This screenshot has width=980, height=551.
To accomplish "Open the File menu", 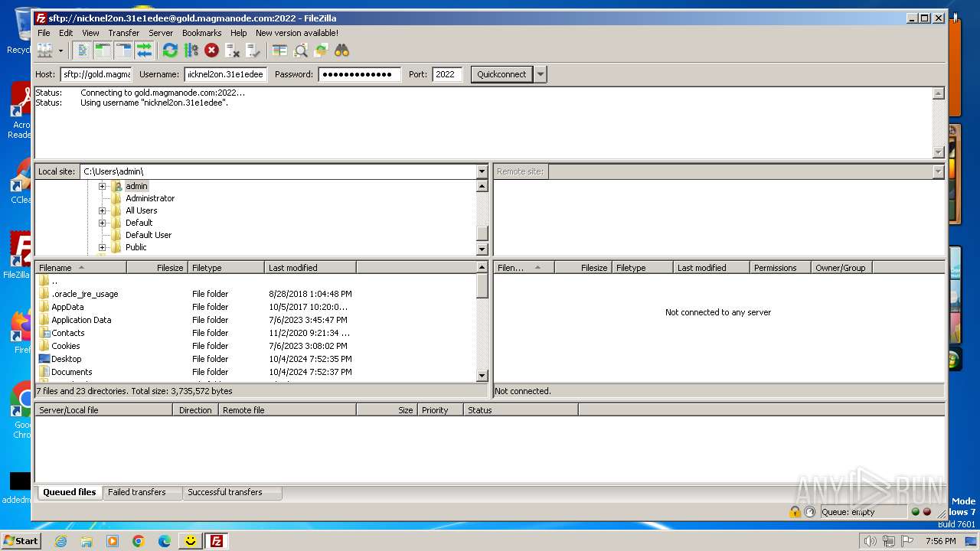I will 44,33.
